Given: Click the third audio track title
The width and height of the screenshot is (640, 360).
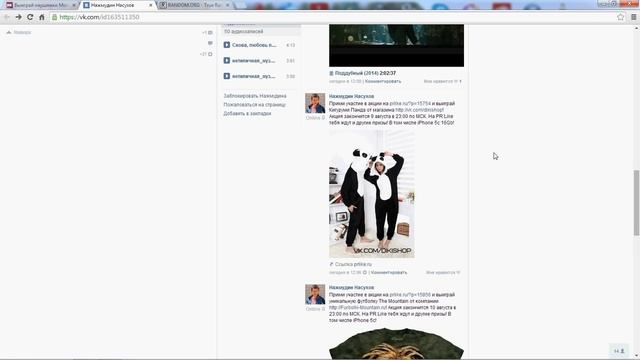Looking at the screenshot, I should click(253, 76).
